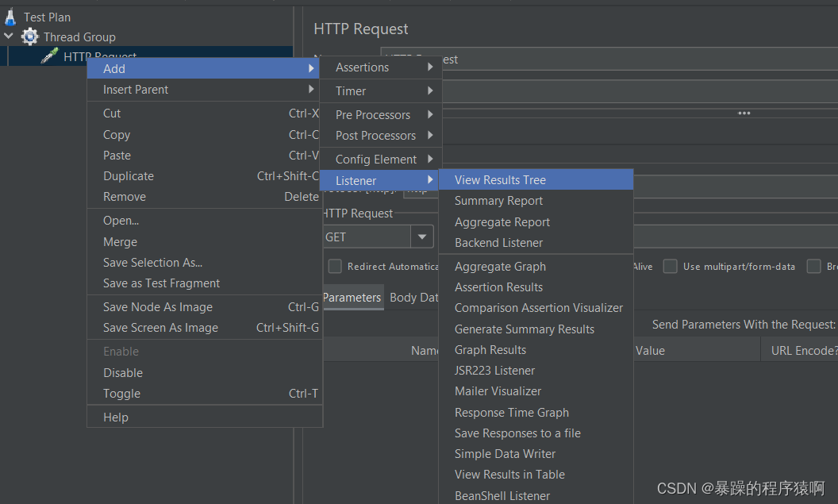Switch to the Parameters tab
838x504 pixels.
(x=352, y=298)
